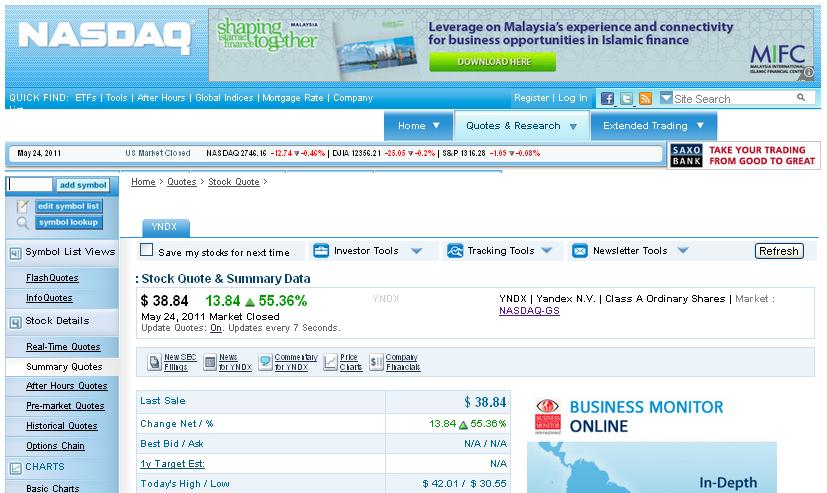The width and height of the screenshot is (827, 493).
Task: Open the Twitter icon in the header
Action: pyautogui.click(x=626, y=98)
